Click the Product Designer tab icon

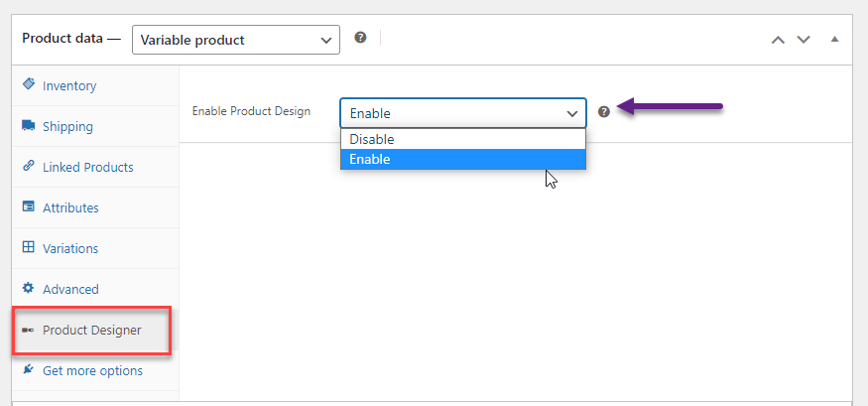tap(28, 331)
